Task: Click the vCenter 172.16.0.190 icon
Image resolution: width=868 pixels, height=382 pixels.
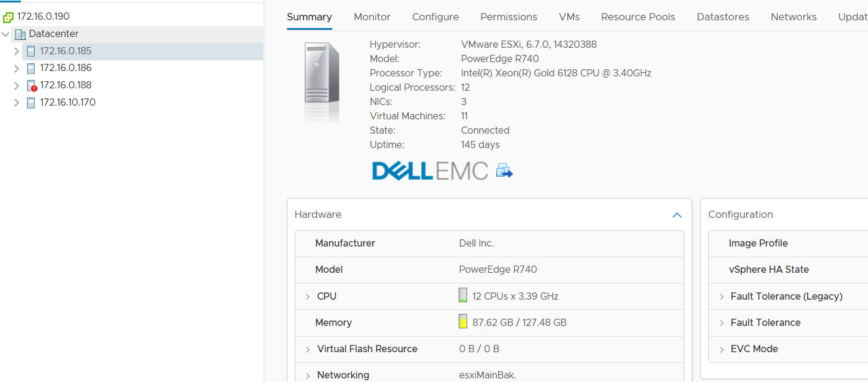Action: pyautogui.click(x=8, y=17)
